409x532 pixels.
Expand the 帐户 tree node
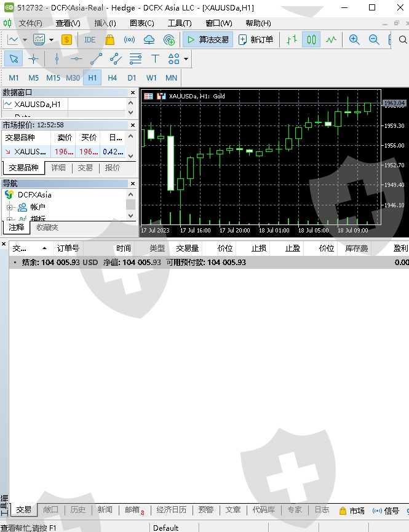pyautogui.click(x=10, y=207)
